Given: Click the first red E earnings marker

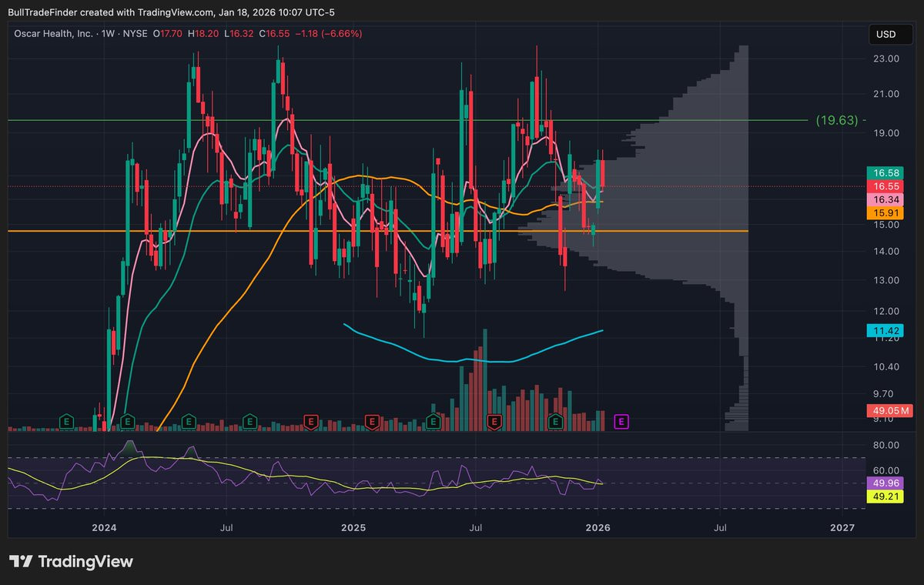Looking at the screenshot, I should (x=310, y=421).
